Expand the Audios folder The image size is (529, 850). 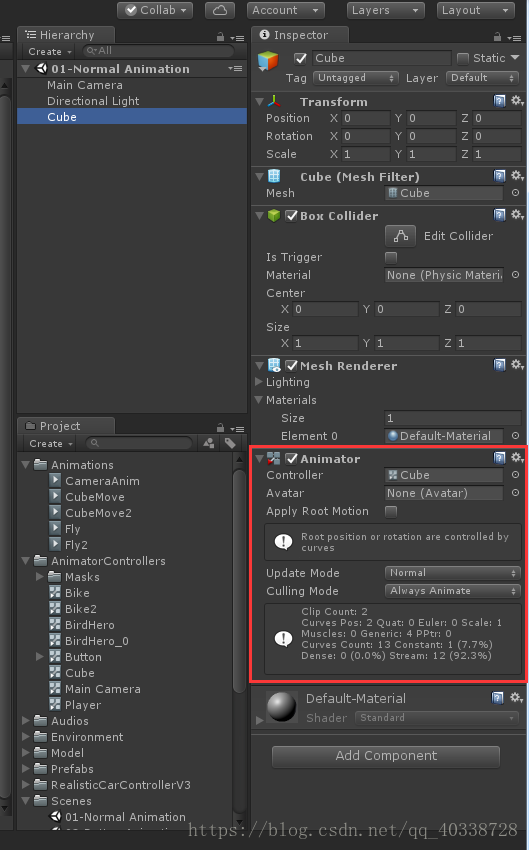tap(25, 720)
